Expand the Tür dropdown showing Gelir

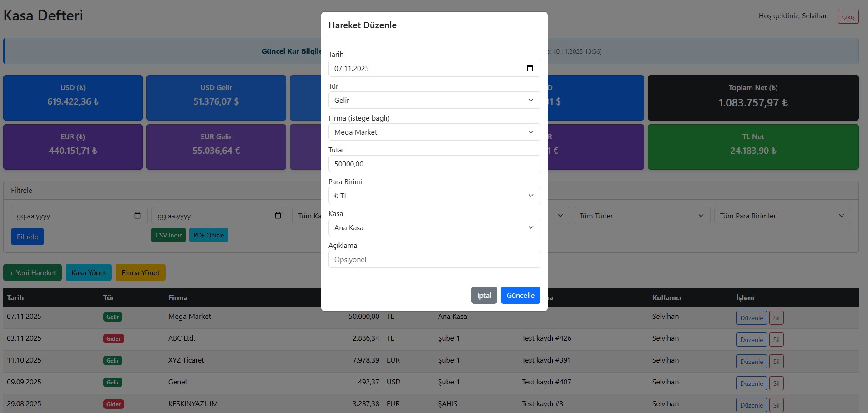tap(434, 100)
